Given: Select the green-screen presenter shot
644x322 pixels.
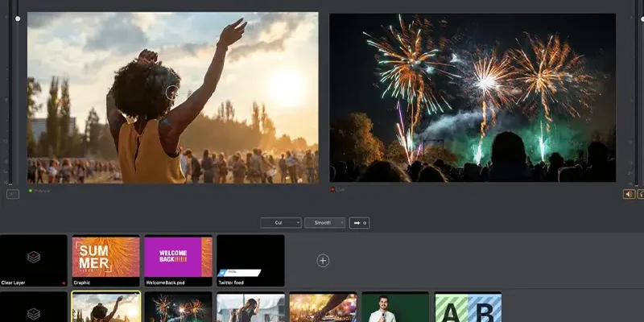Looking at the screenshot, I should pos(395,308).
